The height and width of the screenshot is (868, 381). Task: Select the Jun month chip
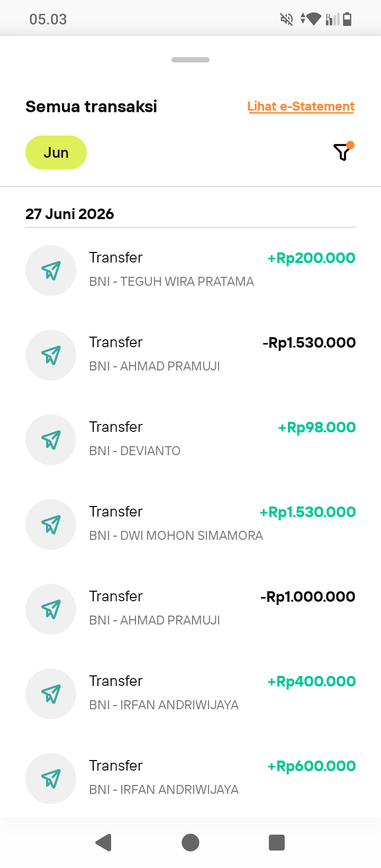pyautogui.click(x=56, y=152)
